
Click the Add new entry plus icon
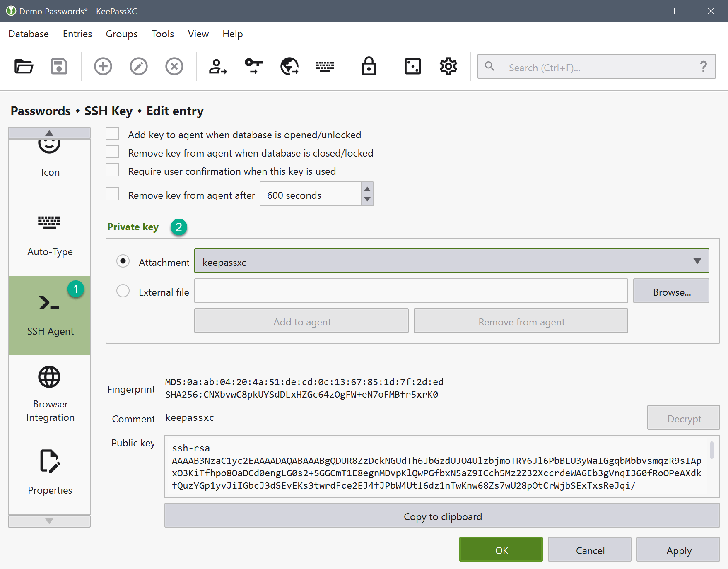point(103,66)
